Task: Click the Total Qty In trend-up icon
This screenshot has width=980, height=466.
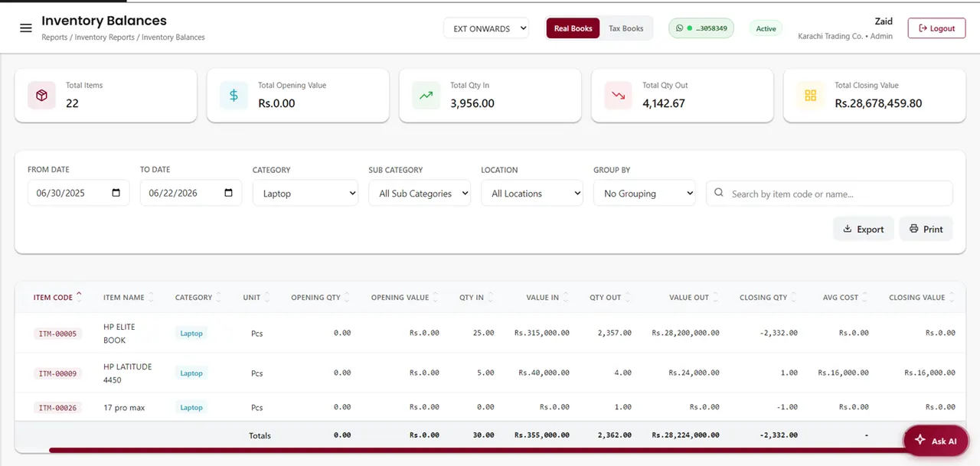Action: click(x=426, y=96)
